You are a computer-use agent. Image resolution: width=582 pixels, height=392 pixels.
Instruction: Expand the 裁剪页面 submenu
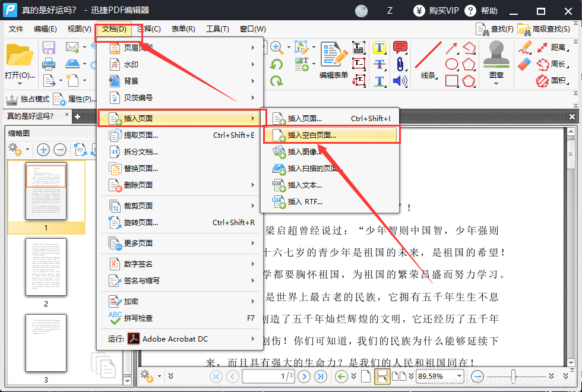180,206
